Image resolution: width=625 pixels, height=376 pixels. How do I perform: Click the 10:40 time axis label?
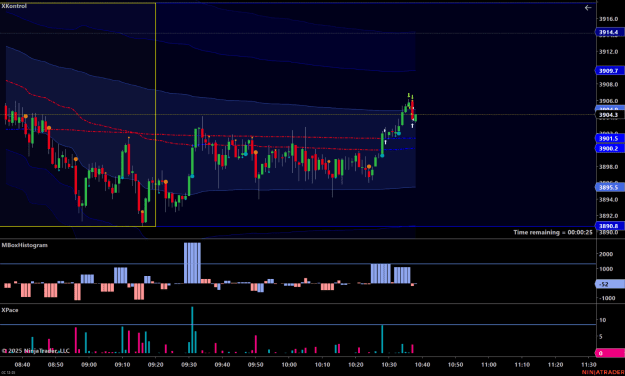coord(423,364)
